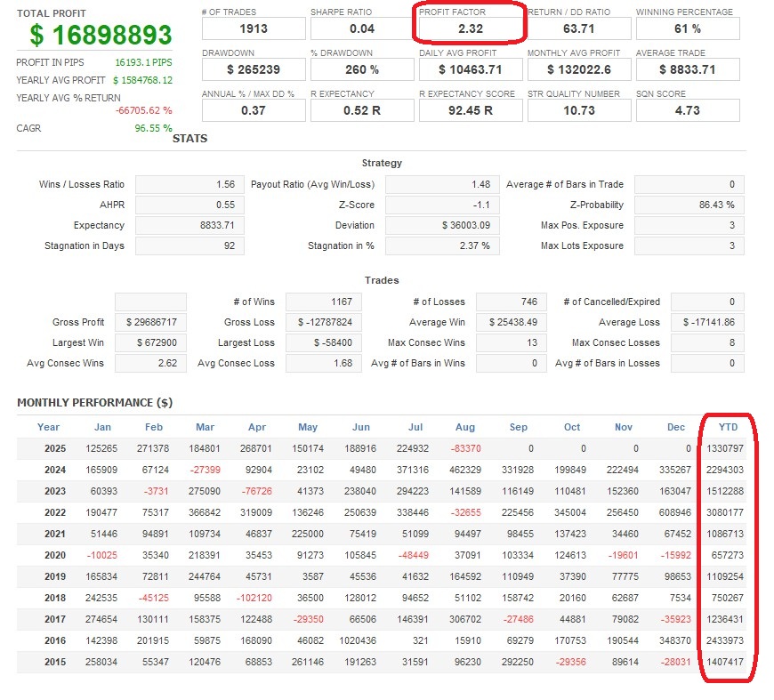The image size is (774, 700).
Task: Select the Max Consec Wins value 13
Action: 510,342
